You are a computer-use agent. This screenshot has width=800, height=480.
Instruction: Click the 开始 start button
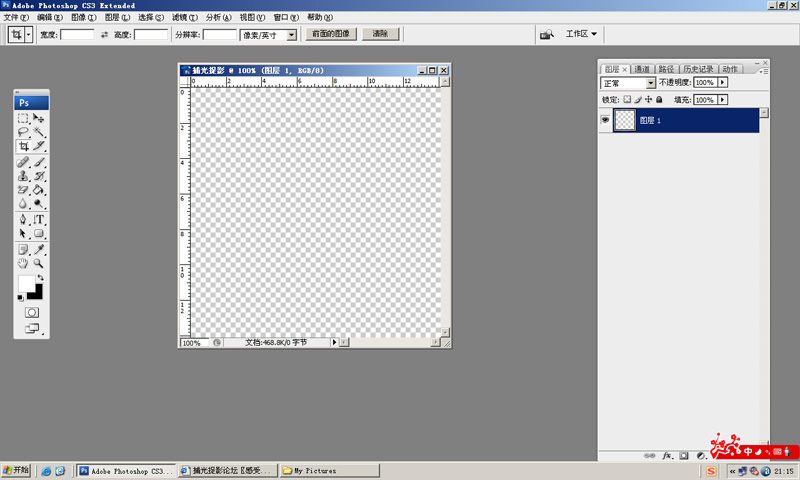(x=16, y=470)
